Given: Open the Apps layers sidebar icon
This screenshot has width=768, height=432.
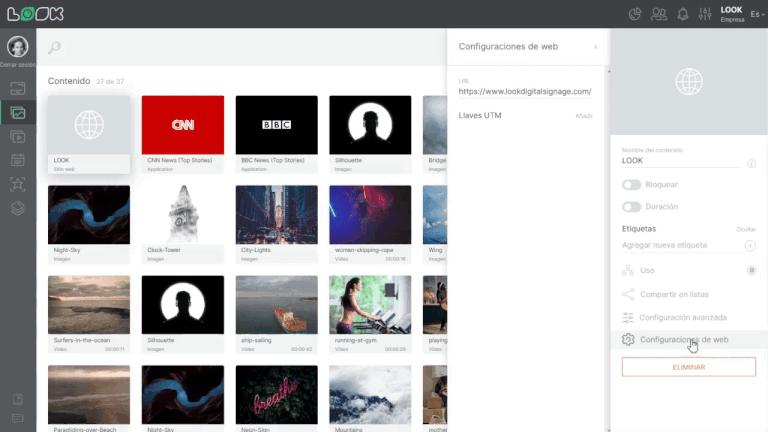Looking at the screenshot, I should (18, 208).
